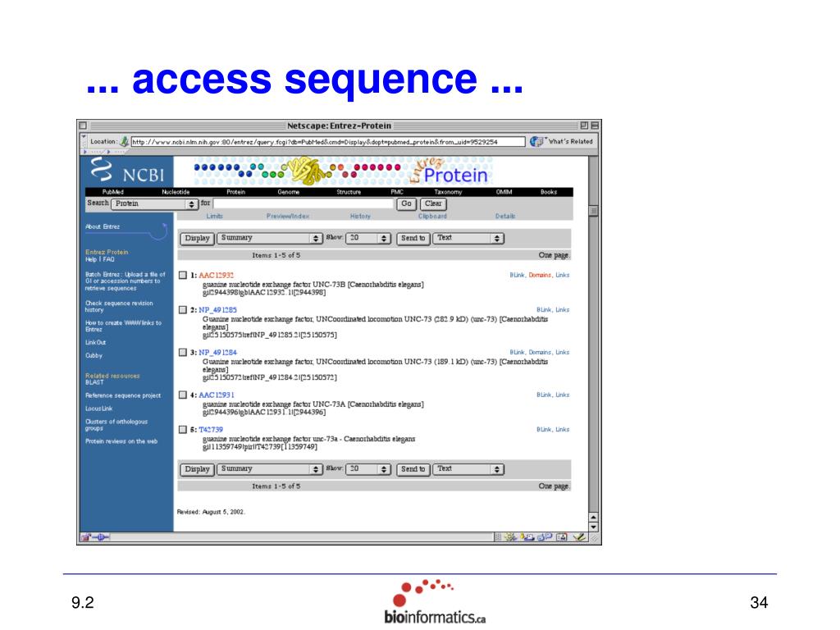840x630 pixels.
Task: Expand the collapsed toolbar strip below Location
Action: coord(104,152)
